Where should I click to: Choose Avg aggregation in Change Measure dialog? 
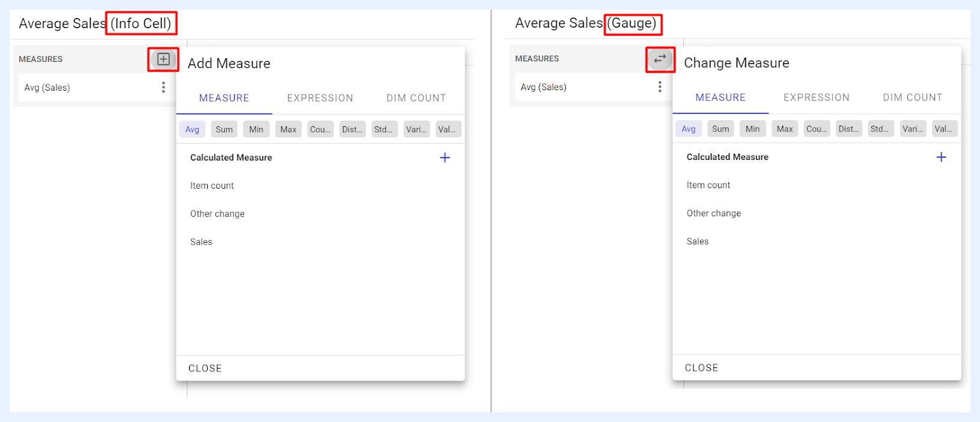coord(689,129)
